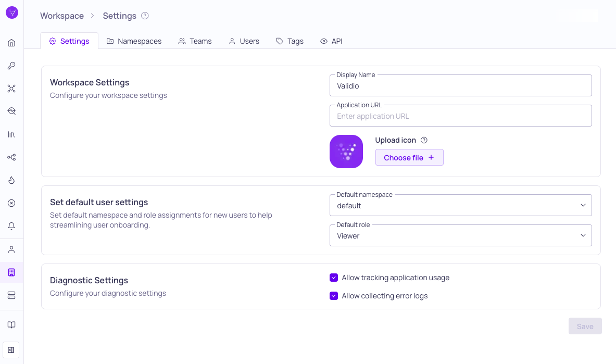Click Workspace in the breadcrumb

[62, 16]
